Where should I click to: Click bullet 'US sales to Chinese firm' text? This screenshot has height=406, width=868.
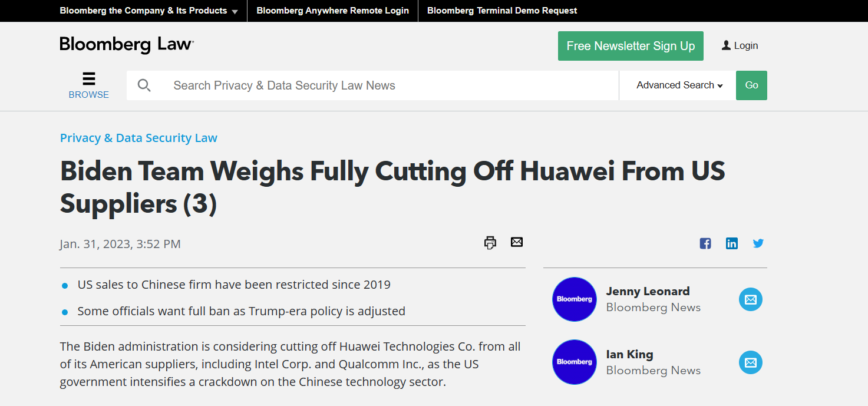(x=234, y=285)
